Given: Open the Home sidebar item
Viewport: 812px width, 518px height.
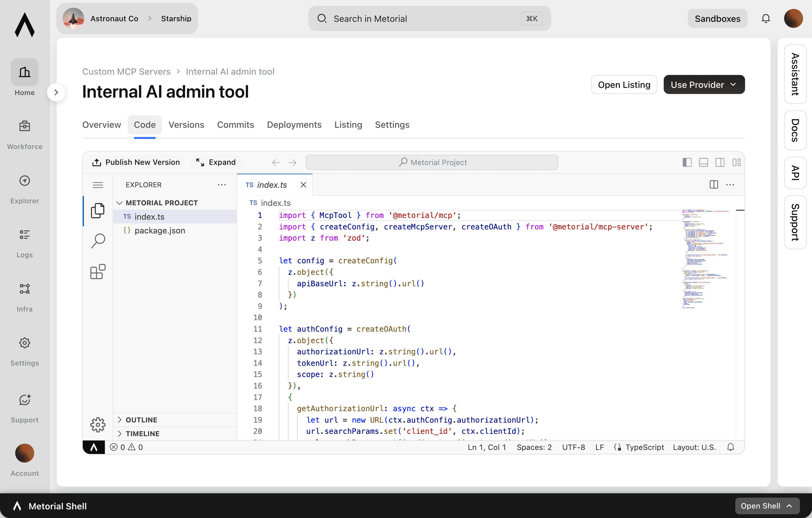Looking at the screenshot, I should (25, 78).
